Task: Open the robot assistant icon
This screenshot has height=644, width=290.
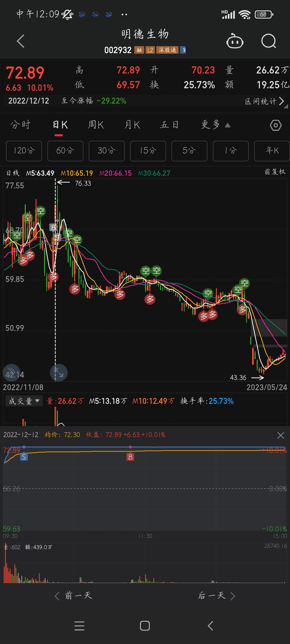Action: 235,41
